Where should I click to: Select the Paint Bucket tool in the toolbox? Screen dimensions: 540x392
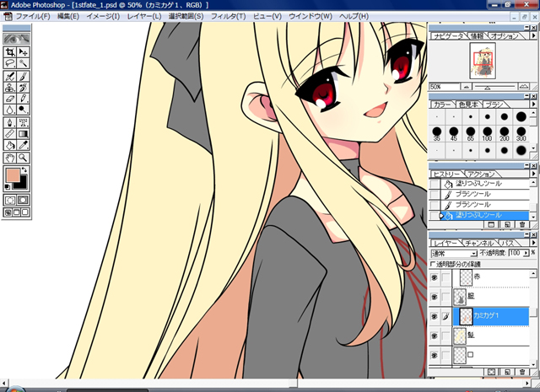tap(9, 144)
